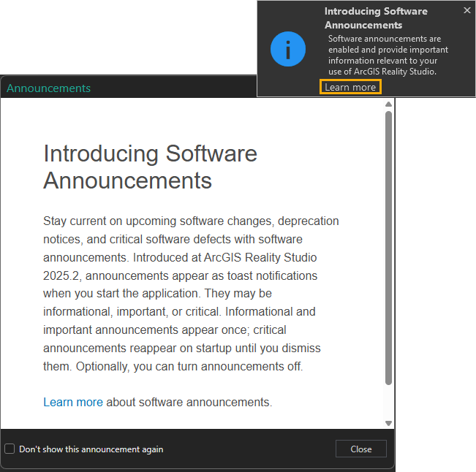Click the "Don't show this announcement again" label text
Viewport: 476px width, 472px height.
(x=91, y=449)
